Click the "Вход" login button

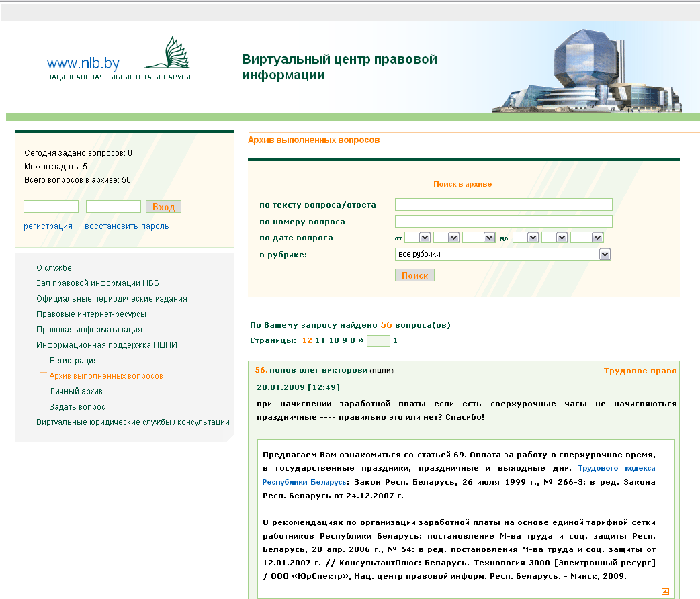pyautogui.click(x=163, y=206)
